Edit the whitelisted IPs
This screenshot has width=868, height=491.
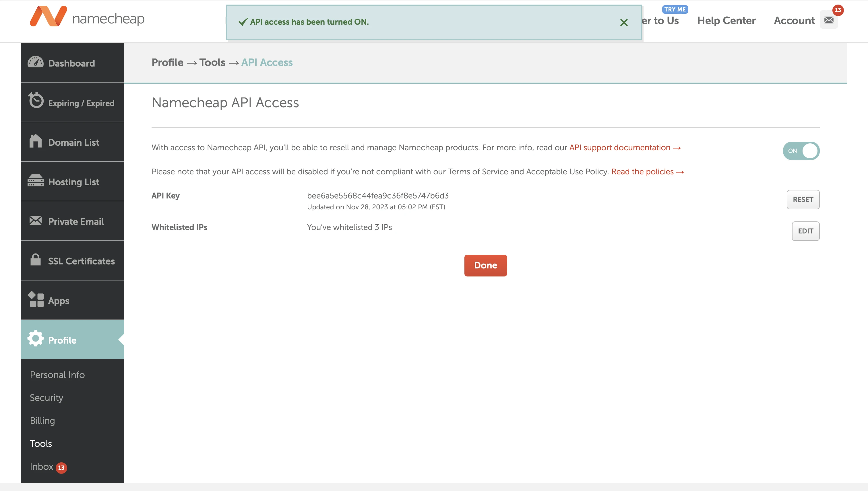pyautogui.click(x=805, y=231)
